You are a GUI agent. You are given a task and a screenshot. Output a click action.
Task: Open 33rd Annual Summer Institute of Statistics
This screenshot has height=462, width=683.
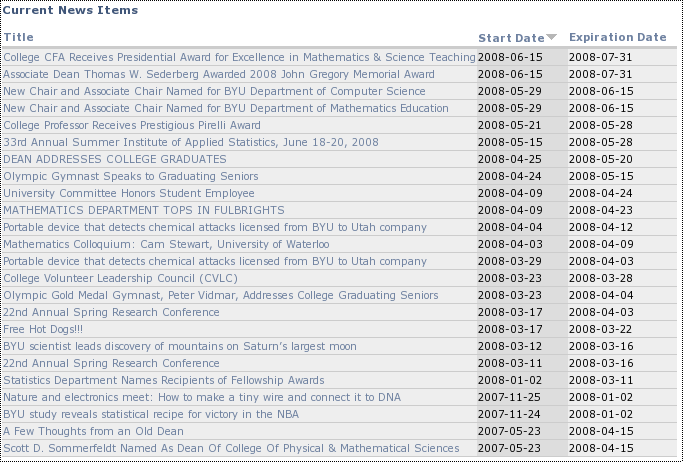tap(191, 142)
